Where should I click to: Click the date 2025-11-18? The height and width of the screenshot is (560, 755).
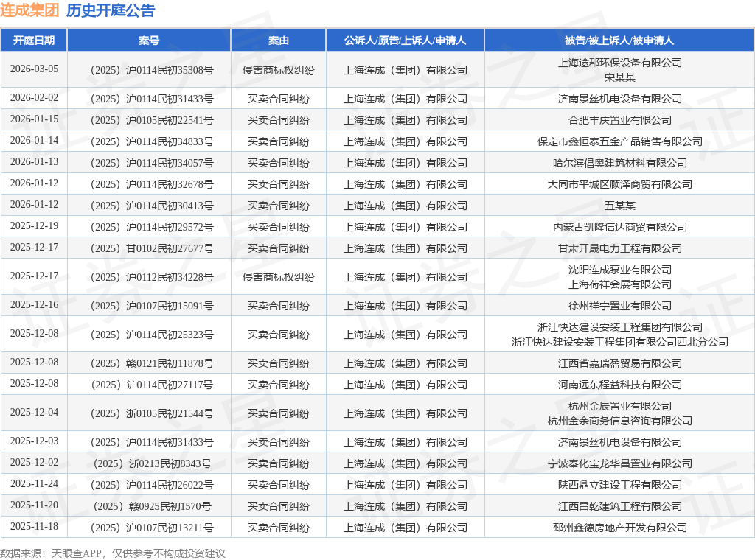pyautogui.click(x=34, y=527)
